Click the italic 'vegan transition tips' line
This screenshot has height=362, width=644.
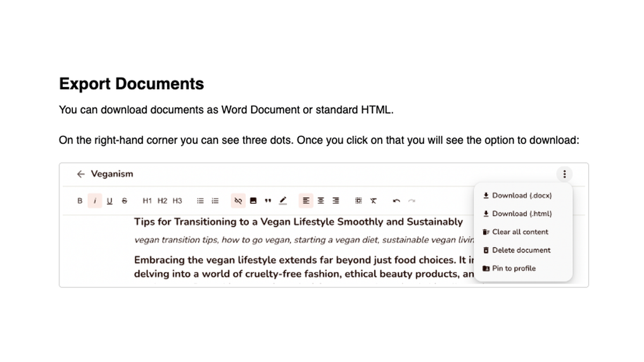coord(304,240)
